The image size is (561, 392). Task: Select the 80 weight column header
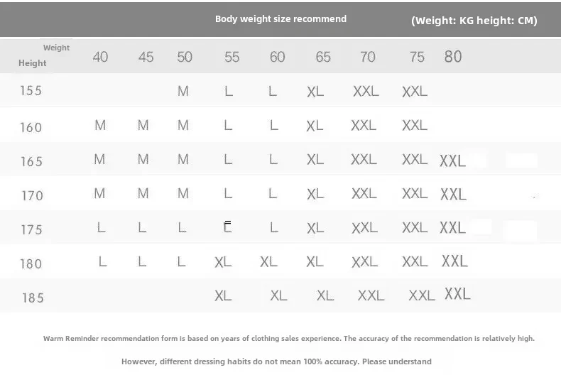coord(452,56)
